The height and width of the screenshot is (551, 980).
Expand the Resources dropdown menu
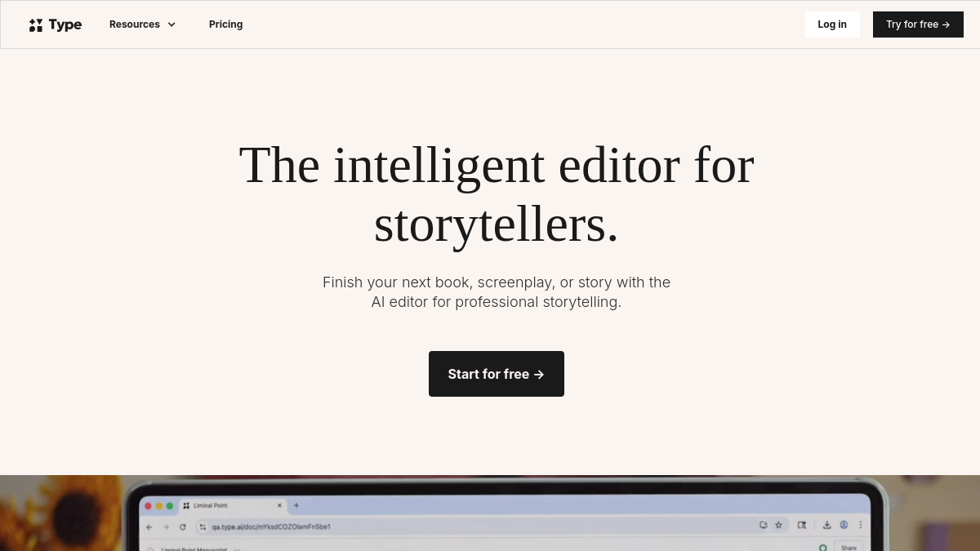[x=143, y=24]
